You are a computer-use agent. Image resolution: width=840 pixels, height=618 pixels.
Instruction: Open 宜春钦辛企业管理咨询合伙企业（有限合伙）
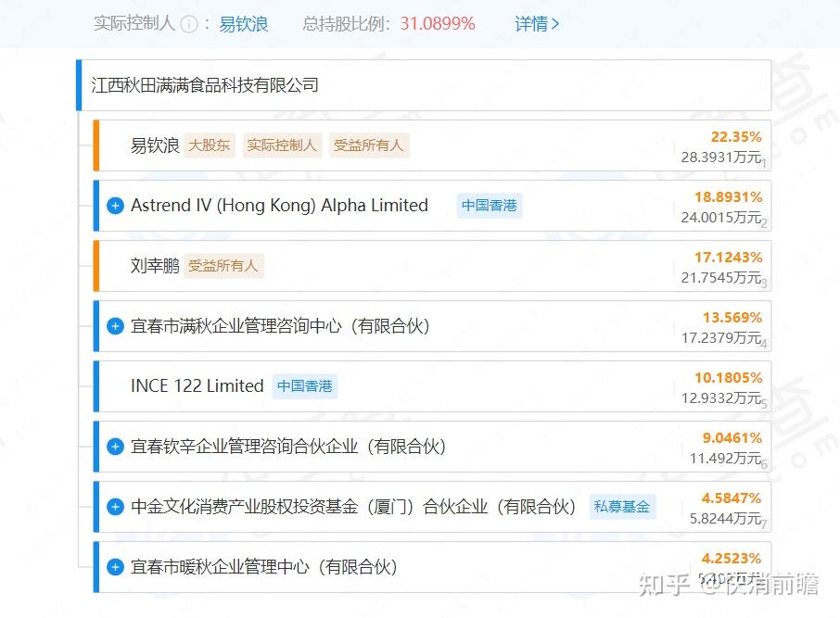(288, 447)
